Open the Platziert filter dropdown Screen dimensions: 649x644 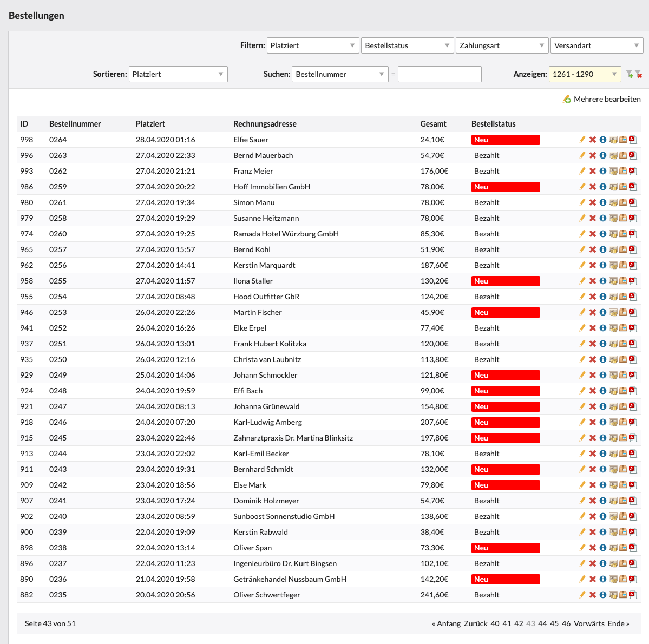coord(313,45)
